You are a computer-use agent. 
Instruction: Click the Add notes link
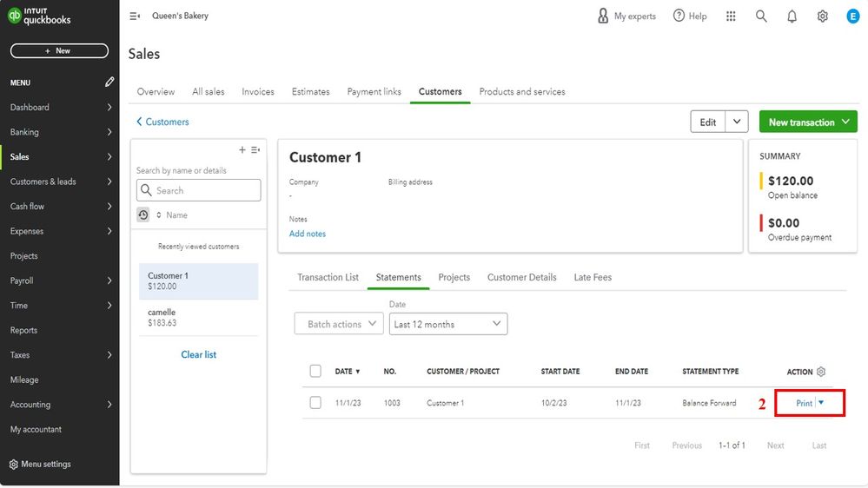coord(308,234)
